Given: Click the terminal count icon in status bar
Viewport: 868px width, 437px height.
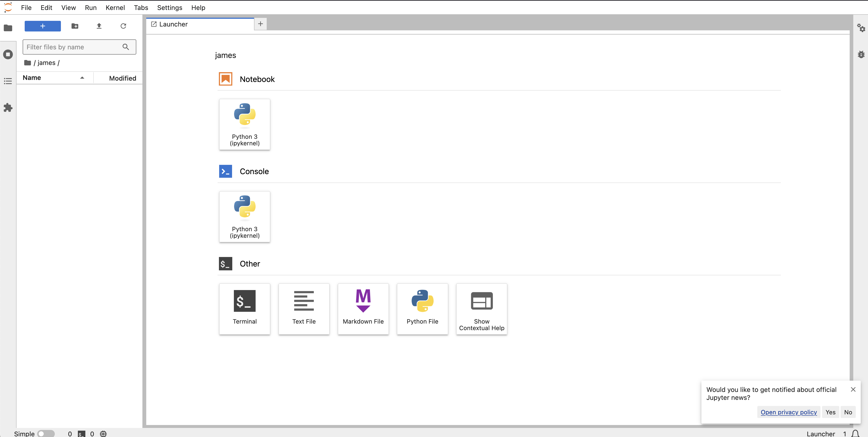Looking at the screenshot, I should (x=81, y=434).
